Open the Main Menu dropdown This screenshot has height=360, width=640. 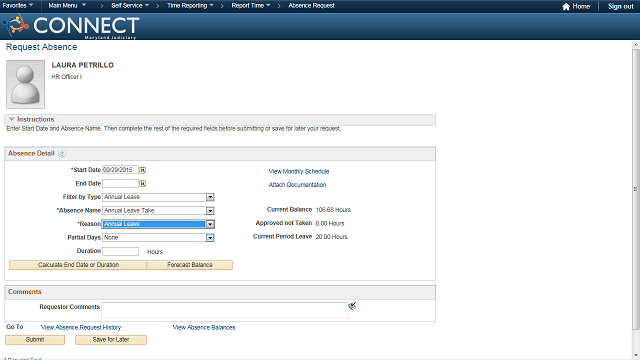click(67, 6)
